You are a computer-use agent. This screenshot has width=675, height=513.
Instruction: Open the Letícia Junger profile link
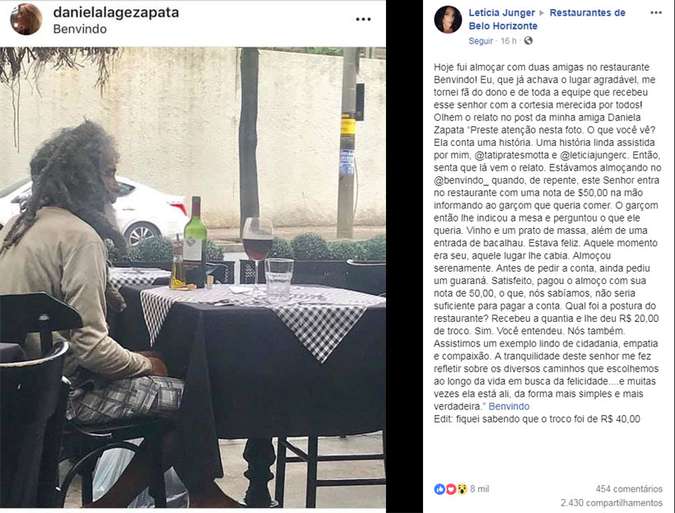[502, 12]
